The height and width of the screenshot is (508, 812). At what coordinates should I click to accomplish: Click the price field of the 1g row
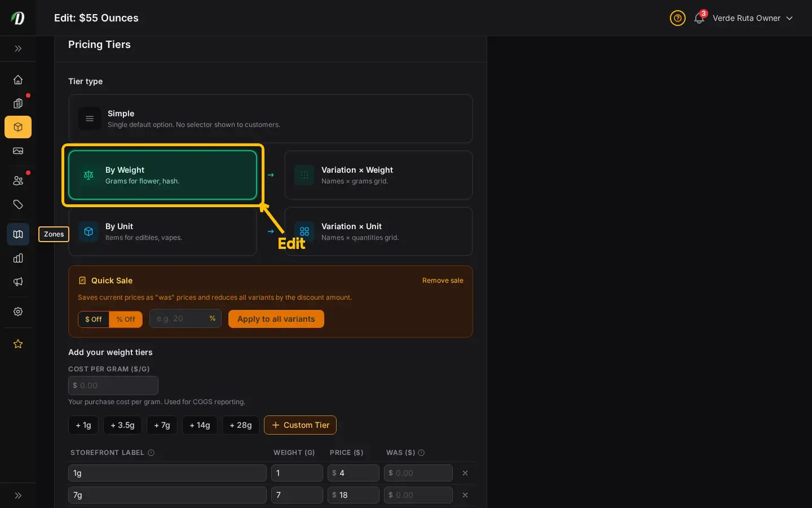[354, 473]
